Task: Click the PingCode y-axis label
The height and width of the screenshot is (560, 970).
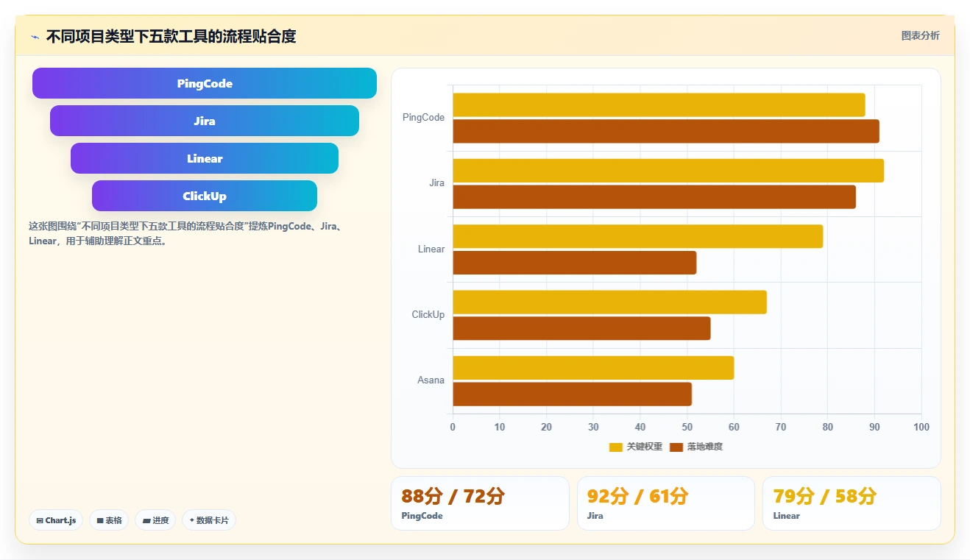Action: click(423, 118)
